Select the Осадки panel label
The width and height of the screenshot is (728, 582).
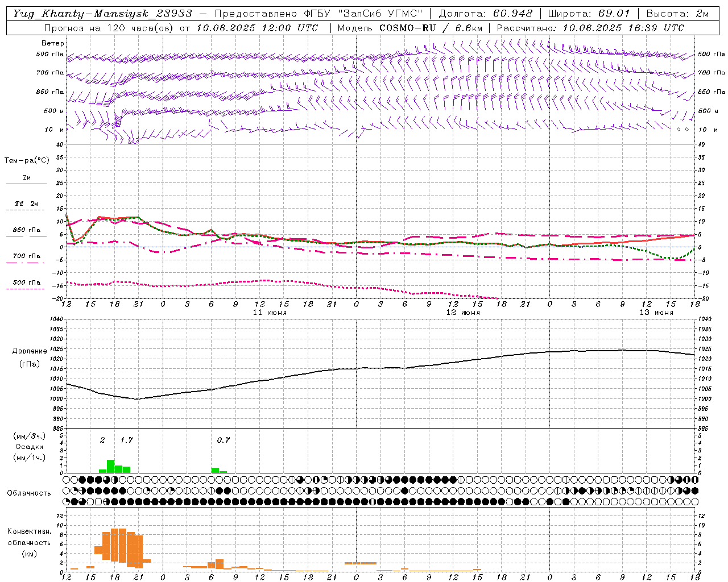tap(30, 447)
